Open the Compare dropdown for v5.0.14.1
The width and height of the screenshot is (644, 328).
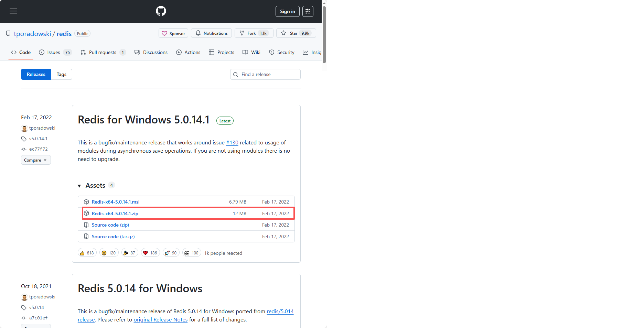click(36, 160)
